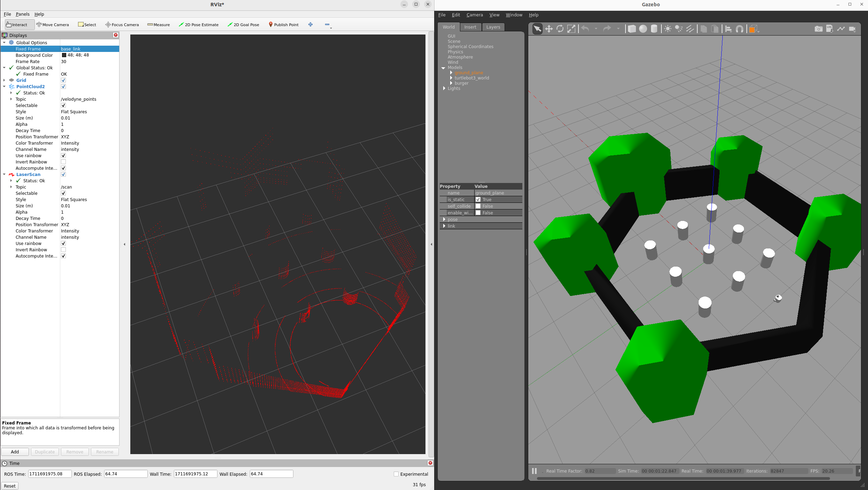
Task: Insert a sphere shape from the Gazebo toolbar
Action: 643,29
